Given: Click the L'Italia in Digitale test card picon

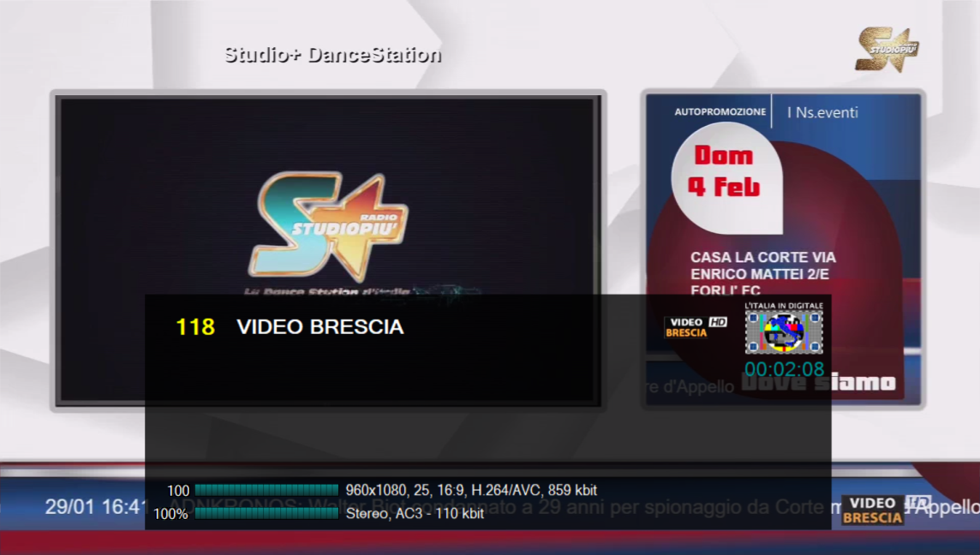Looking at the screenshot, I should pos(784,327).
